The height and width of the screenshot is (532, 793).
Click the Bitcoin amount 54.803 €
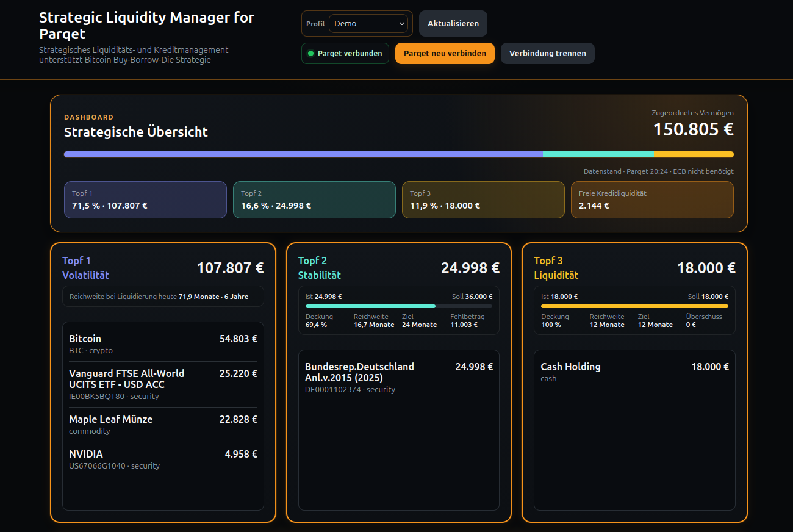pyautogui.click(x=239, y=339)
